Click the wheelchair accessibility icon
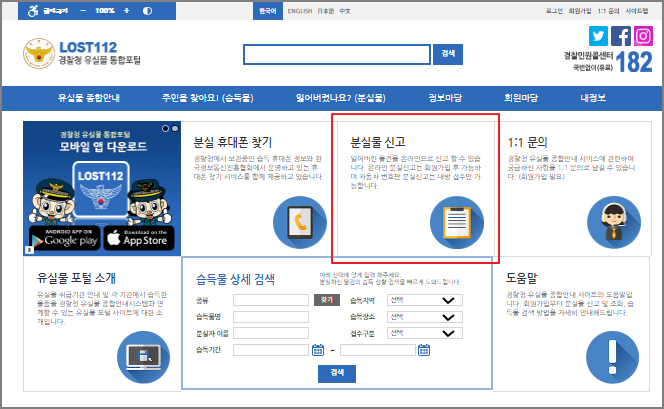This screenshot has width=664, height=409. [33, 11]
